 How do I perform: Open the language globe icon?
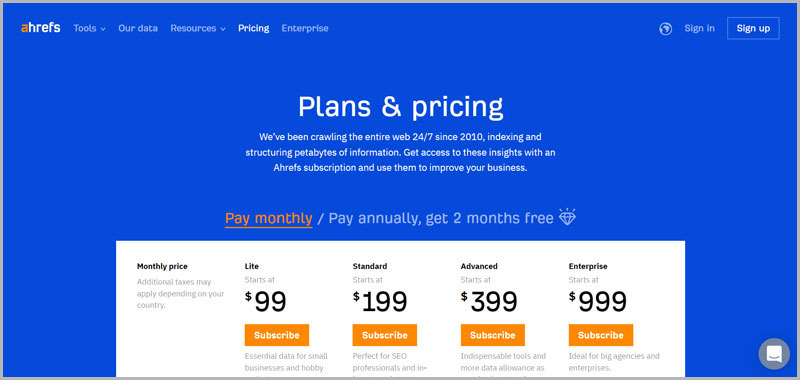point(665,29)
